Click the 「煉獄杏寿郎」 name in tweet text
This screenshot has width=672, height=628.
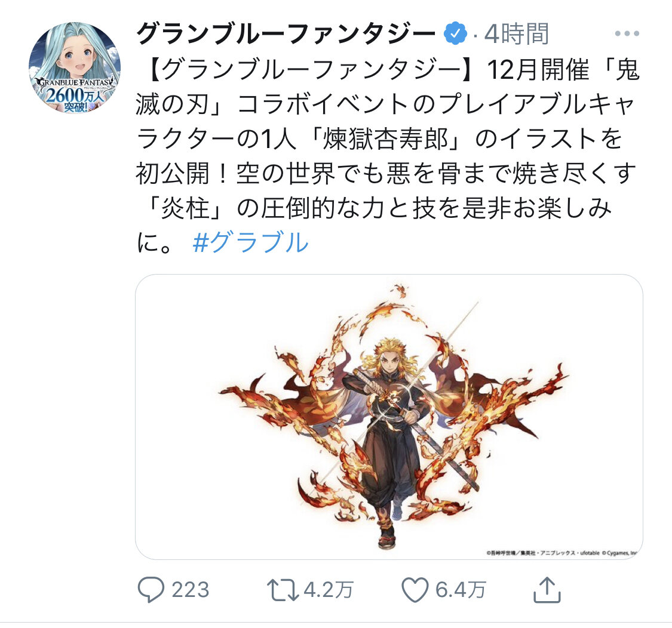[x=385, y=139]
